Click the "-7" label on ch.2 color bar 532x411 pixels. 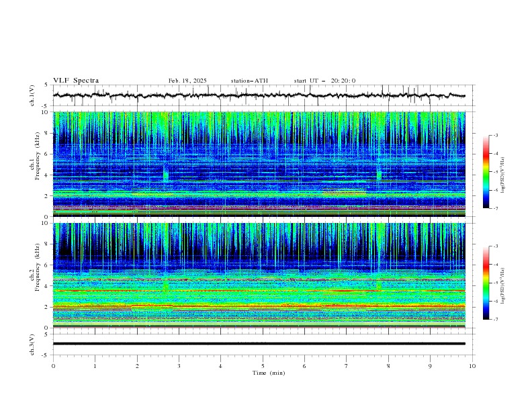495,319
